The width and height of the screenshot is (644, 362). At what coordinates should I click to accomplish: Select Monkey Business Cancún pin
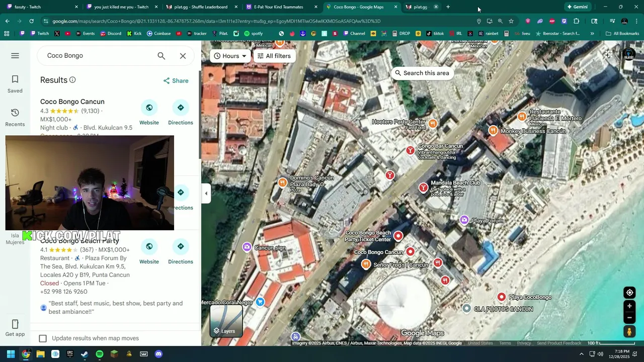tap(493, 131)
